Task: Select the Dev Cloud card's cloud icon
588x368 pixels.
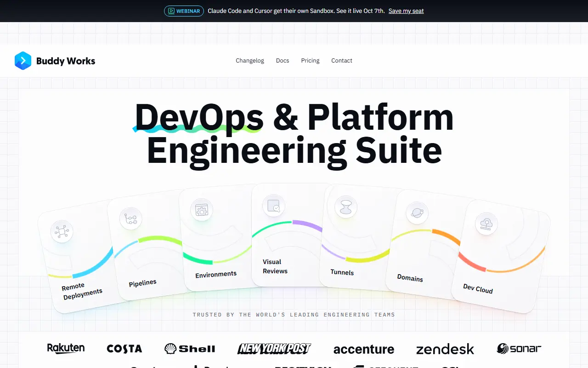Action: pyautogui.click(x=486, y=224)
